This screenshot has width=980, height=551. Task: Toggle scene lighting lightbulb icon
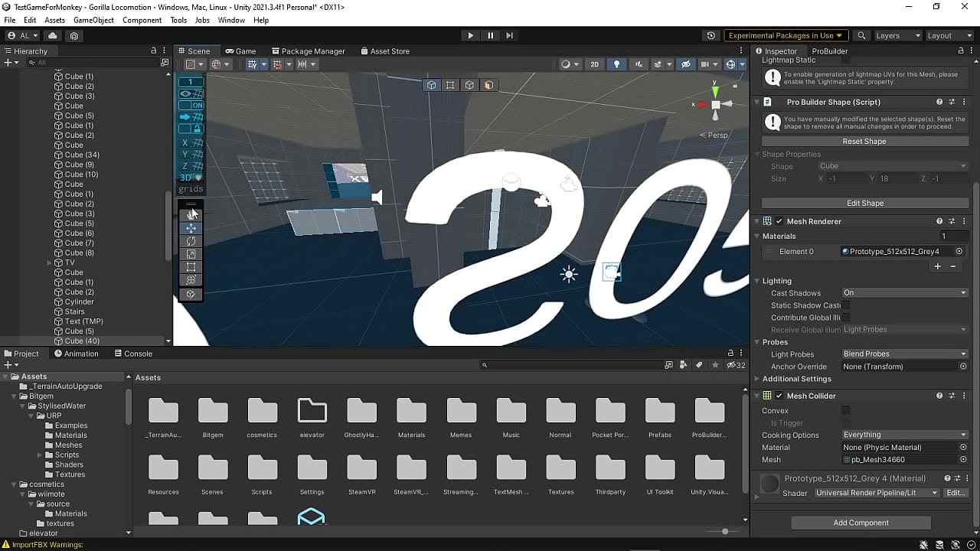pyautogui.click(x=616, y=64)
